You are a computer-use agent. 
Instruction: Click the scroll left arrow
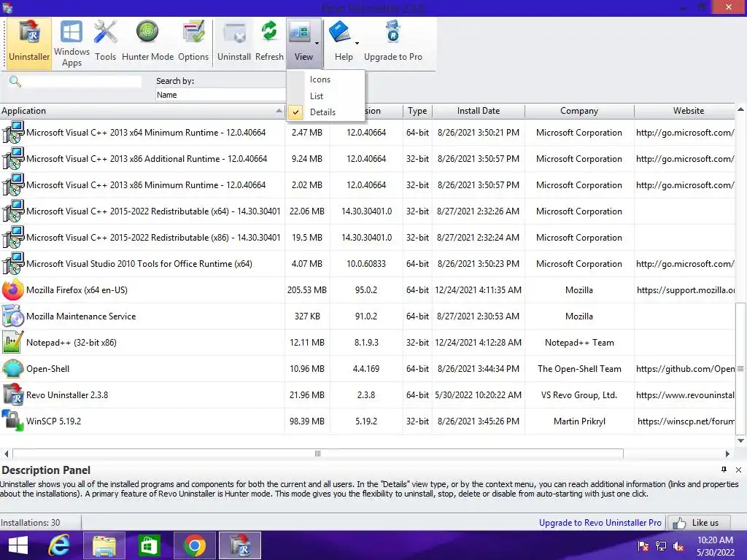(x=6, y=454)
